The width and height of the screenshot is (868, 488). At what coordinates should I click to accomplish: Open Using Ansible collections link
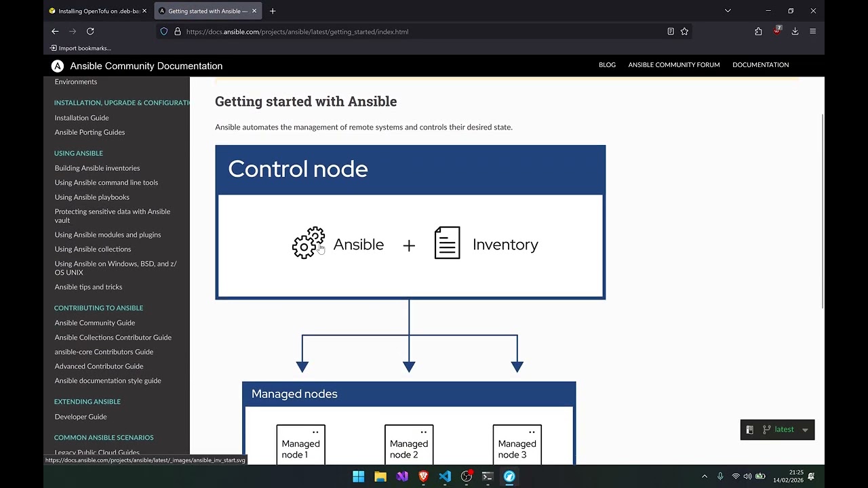point(93,249)
